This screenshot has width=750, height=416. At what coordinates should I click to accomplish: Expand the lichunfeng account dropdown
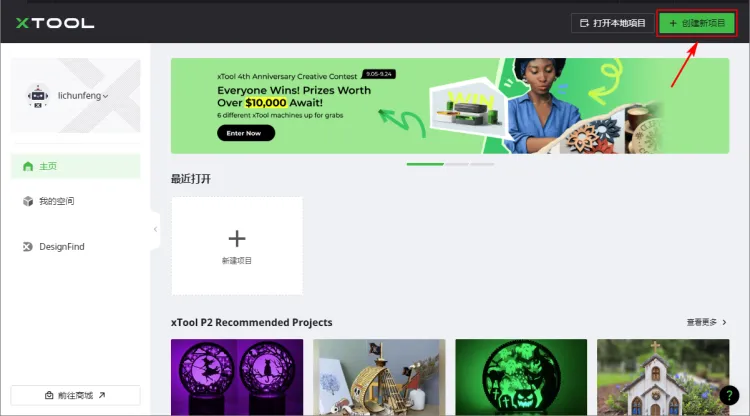point(105,96)
